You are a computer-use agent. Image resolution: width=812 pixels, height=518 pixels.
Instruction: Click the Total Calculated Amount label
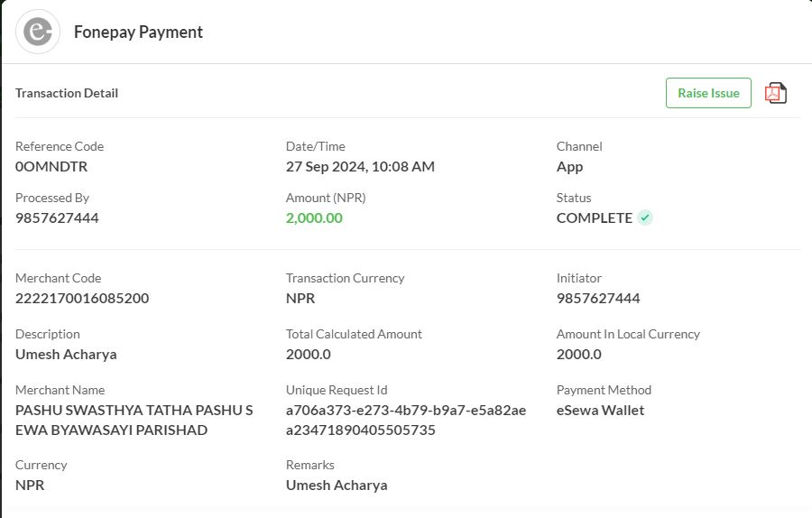[354, 334]
